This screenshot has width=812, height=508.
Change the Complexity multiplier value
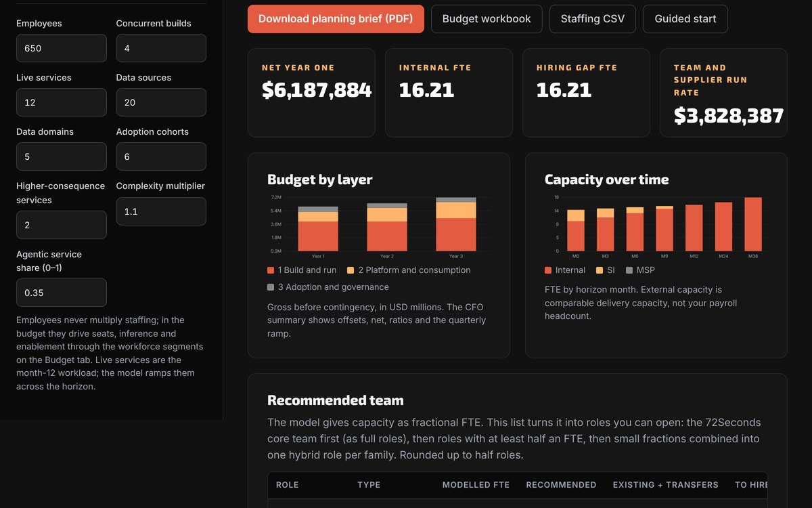(x=161, y=211)
